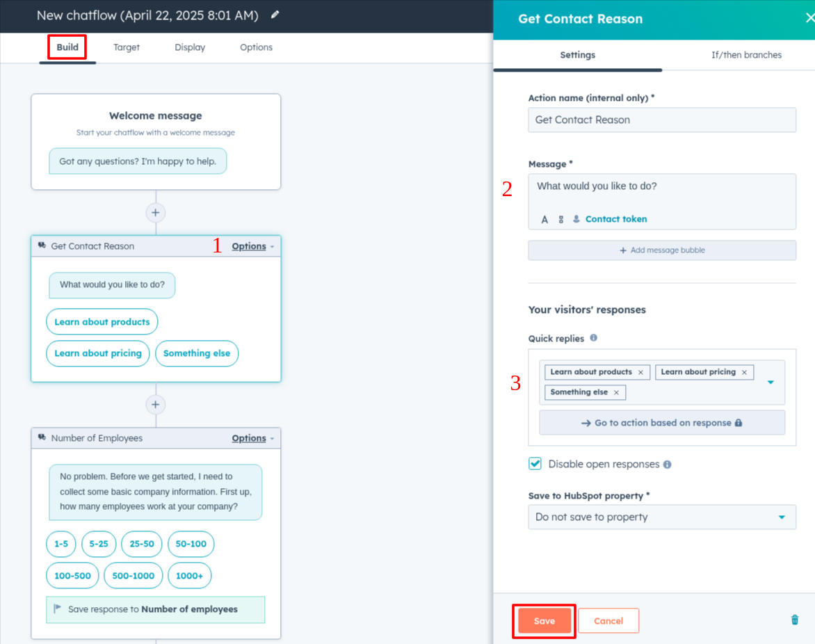The height and width of the screenshot is (644, 815).
Task: Remove the 'Learn about pricing' tag with its x
Action: point(744,373)
